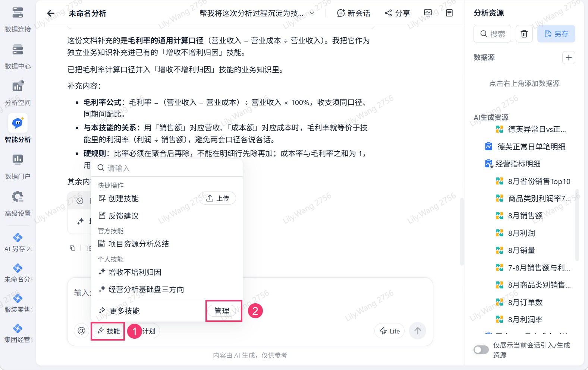Click the share icon labeled 分享
588x370 pixels.
(397, 13)
